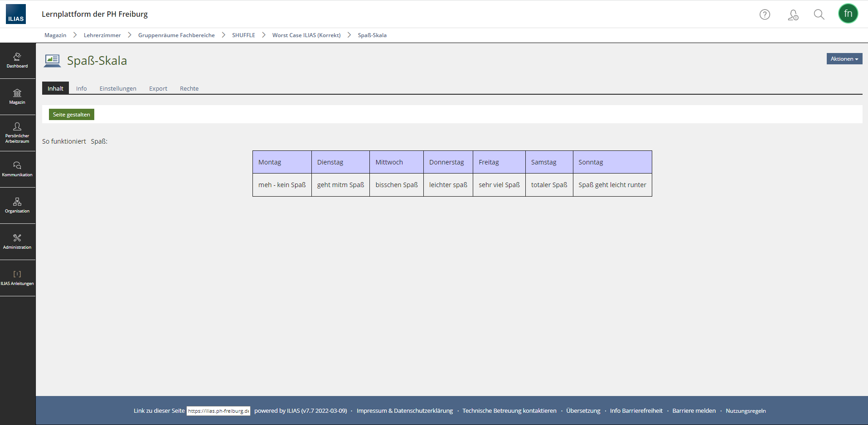Image resolution: width=868 pixels, height=425 pixels.
Task: Switch to the Export tab
Action: [x=158, y=88]
